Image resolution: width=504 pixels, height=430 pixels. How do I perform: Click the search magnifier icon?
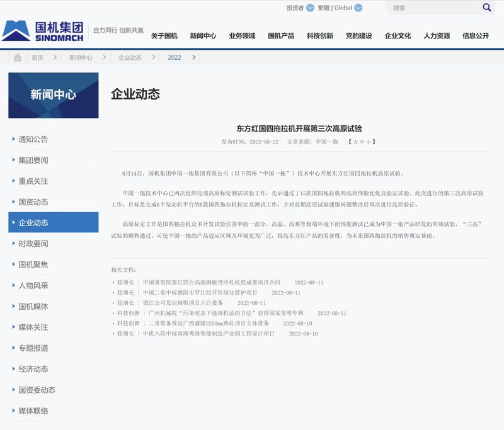pos(486,8)
